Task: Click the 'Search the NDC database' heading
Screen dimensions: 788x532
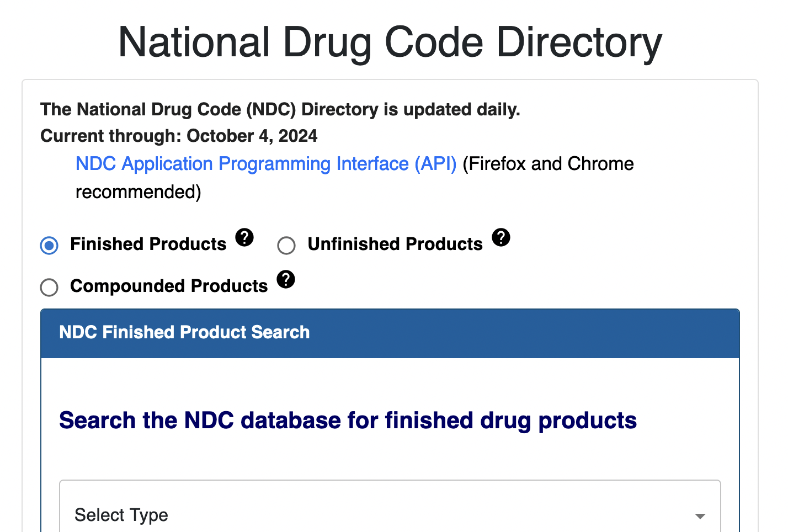Action: [x=348, y=421]
